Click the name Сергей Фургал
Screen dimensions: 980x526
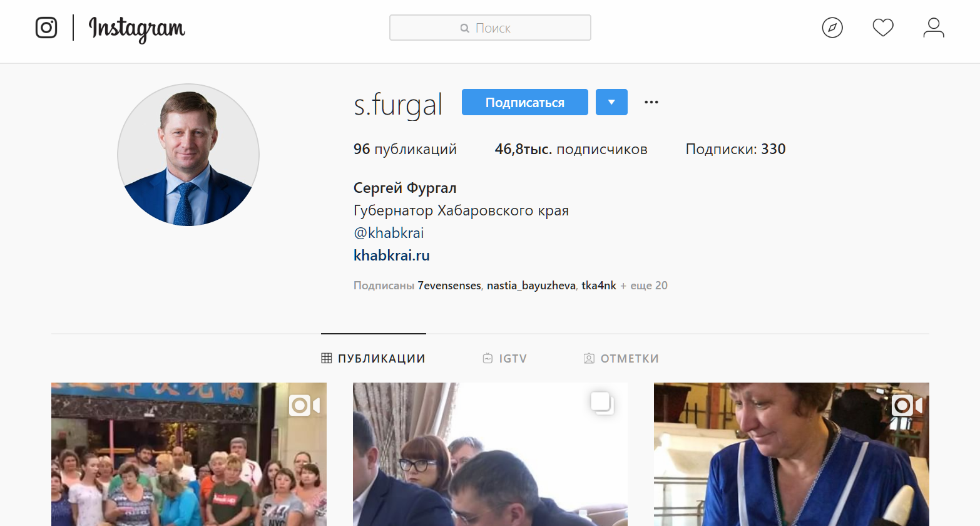point(405,188)
